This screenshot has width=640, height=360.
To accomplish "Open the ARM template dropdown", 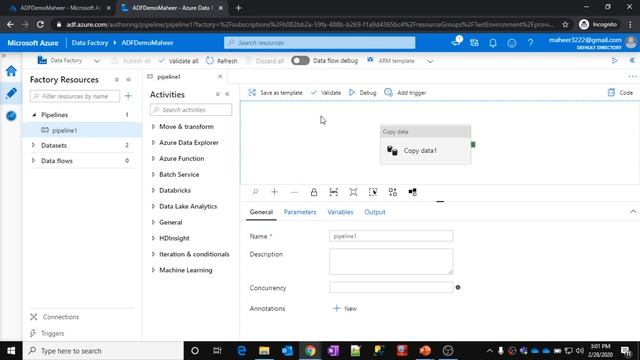I will (x=430, y=61).
